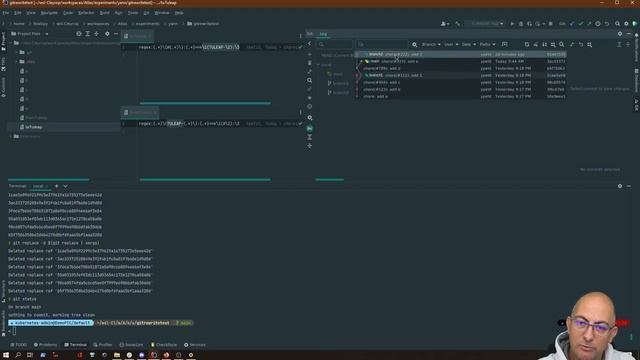Collapse the Local branches node
The width and height of the screenshot is (640, 360).
319,65
